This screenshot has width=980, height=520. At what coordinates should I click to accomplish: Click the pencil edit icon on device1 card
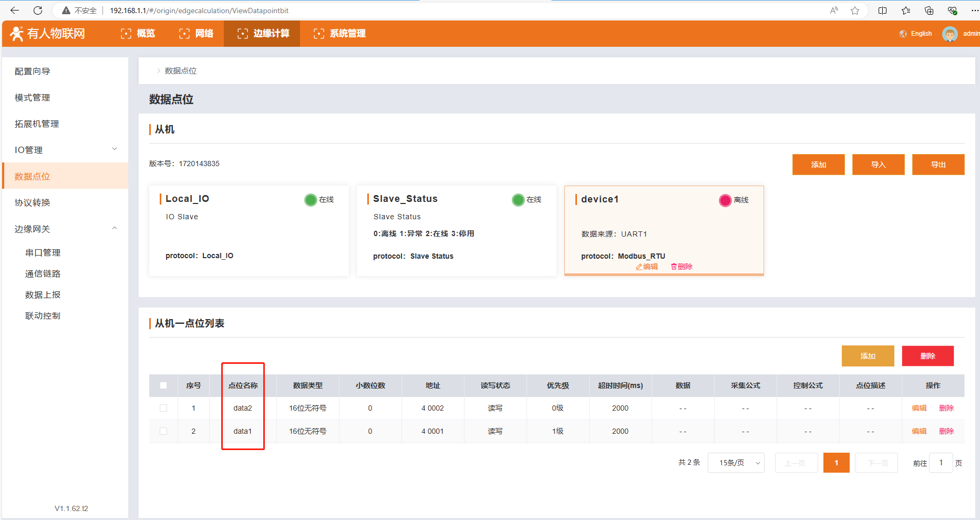(x=639, y=267)
